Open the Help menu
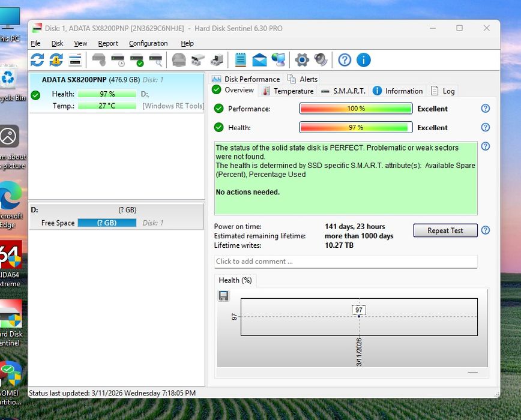The height and width of the screenshot is (420, 521). (x=187, y=43)
